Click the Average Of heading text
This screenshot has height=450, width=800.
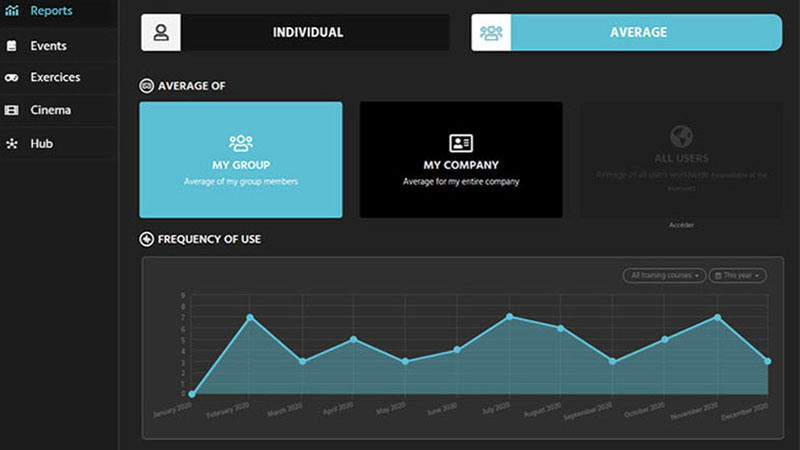point(192,86)
